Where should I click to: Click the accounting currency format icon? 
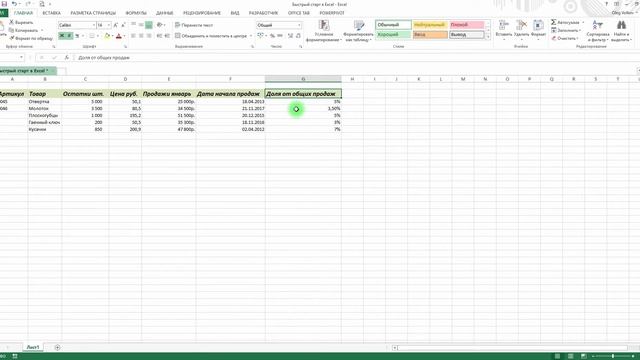click(260, 36)
